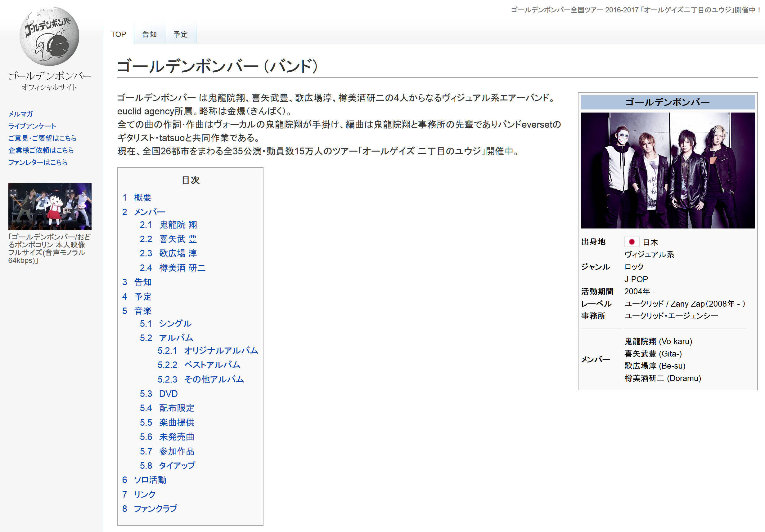This screenshot has width=765, height=532.
Task: Go to 樽美酒 研二 contents entry
Action: point(182,268)
